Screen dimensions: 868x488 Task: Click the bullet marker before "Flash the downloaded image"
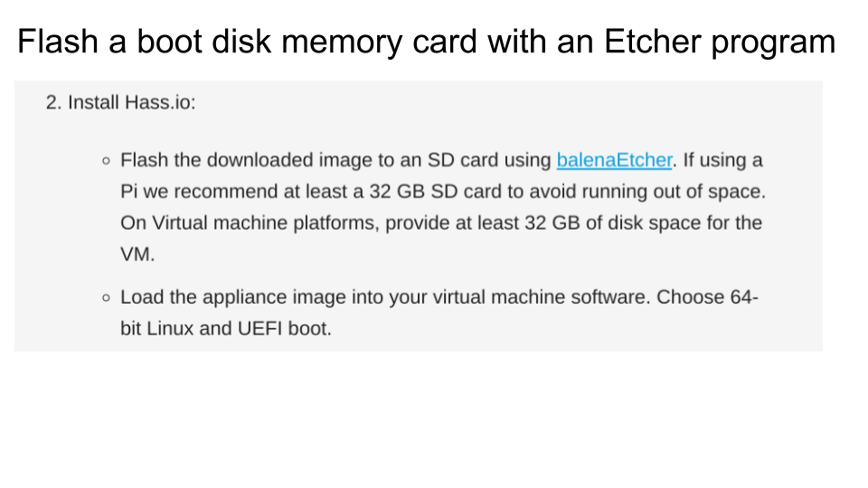[x=107, y=161]
